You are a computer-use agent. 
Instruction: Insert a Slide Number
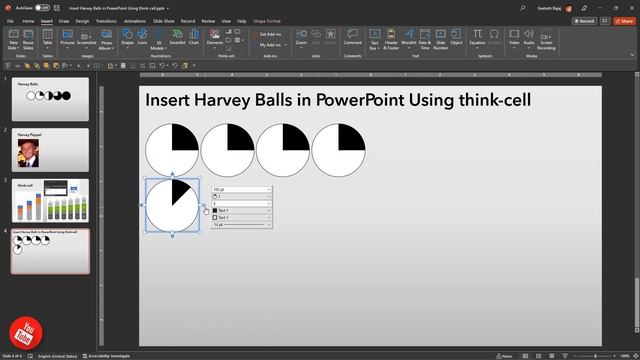tap(440, 40)
